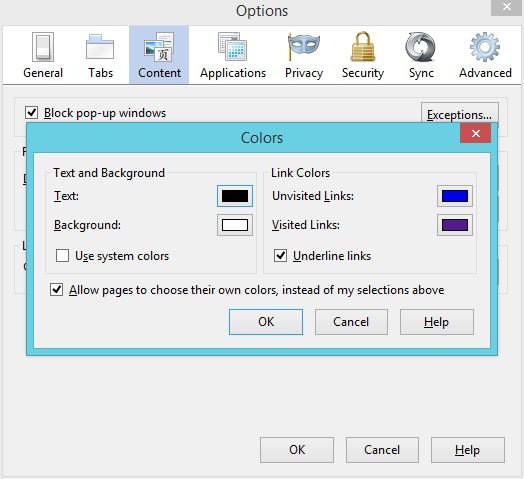Uncheck Block pop-up windows
Image resolution: width=524 pixels, height=479 pixels.
pyautogui.click(x=31, y=113)
